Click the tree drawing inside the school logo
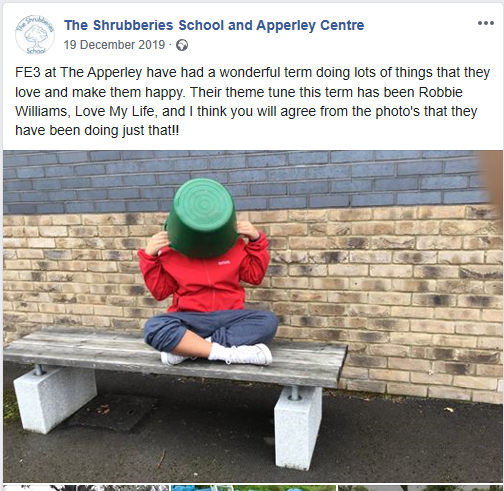The width and height of the screenshot is (504, 491). [x=37, y=35]
